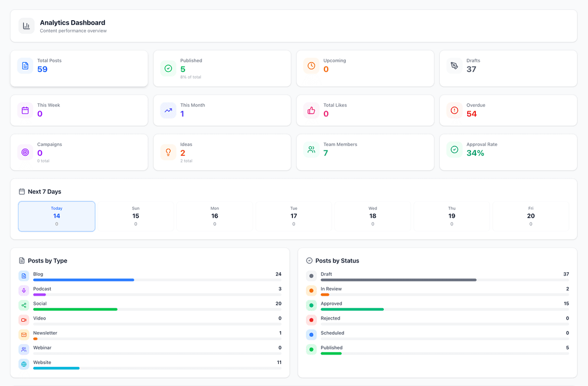Image resolution: width=588 pixels, height=386 pixels.
Task: Select the Total Posts document icon
Action: coord(24,65)
